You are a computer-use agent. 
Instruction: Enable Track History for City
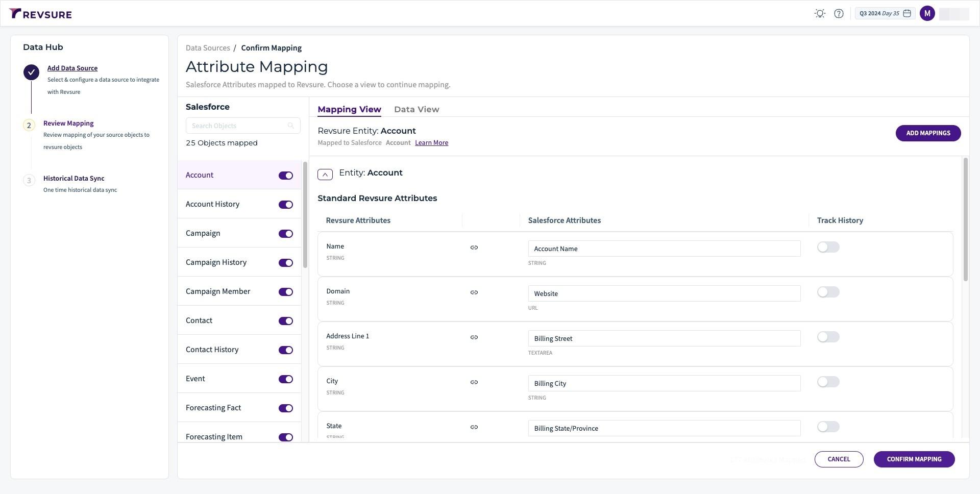(x=828, y=382)
